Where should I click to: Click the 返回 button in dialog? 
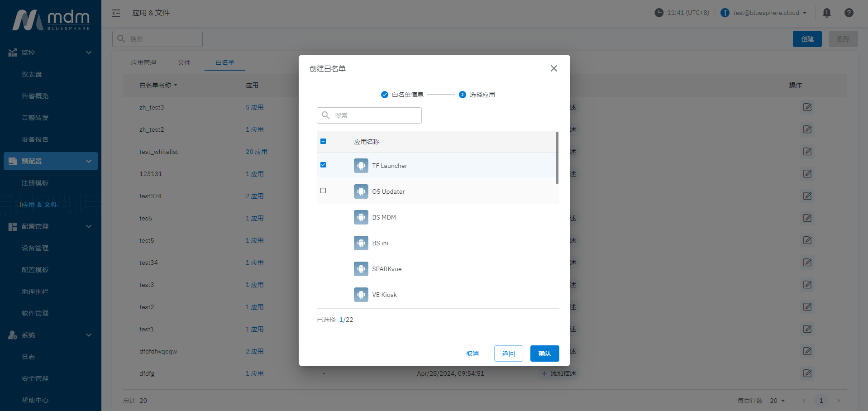pos(508,354)
